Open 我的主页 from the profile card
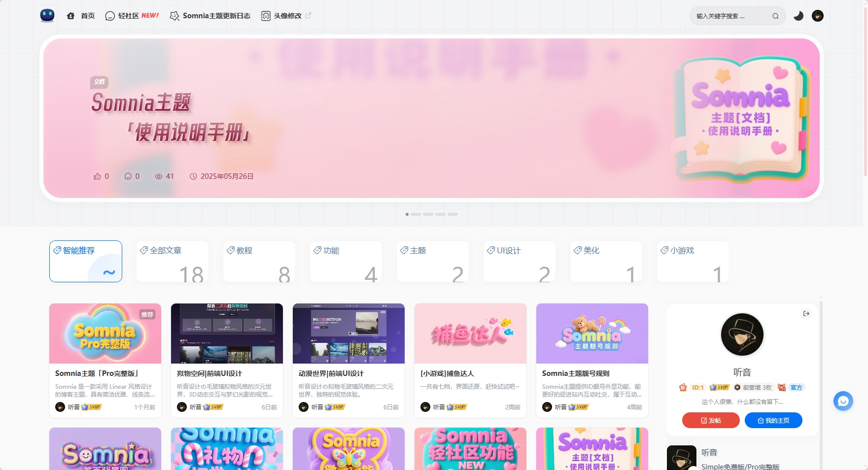This screenshot has width=868, height=470. [x=773, y=420]
